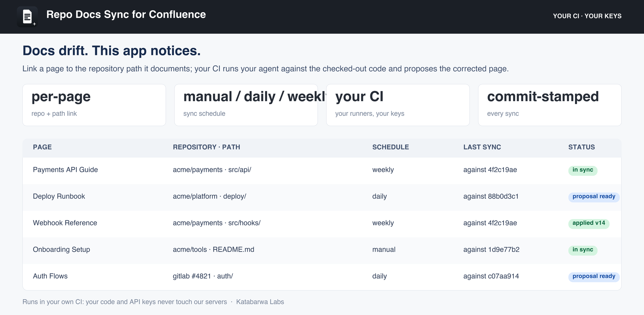644x315 pixels.
Task: Click the applied v14 status badge
Action: (589, 223)
